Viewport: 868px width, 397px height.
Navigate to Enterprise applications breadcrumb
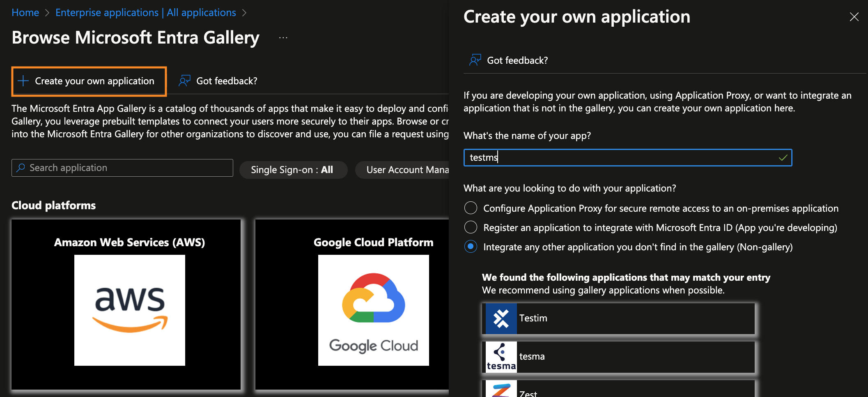pos(145,13)
